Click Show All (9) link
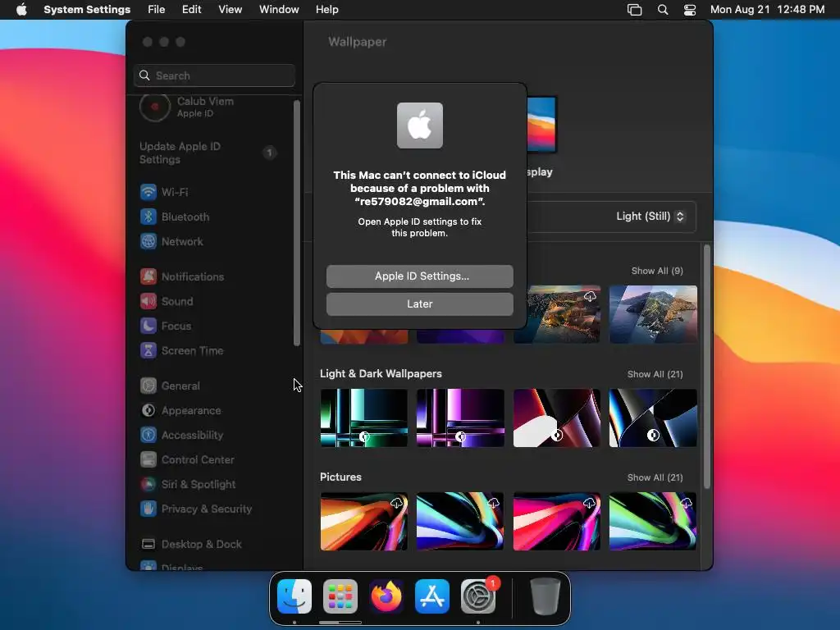This screenshot has height=630, width=840. point(657,271)
